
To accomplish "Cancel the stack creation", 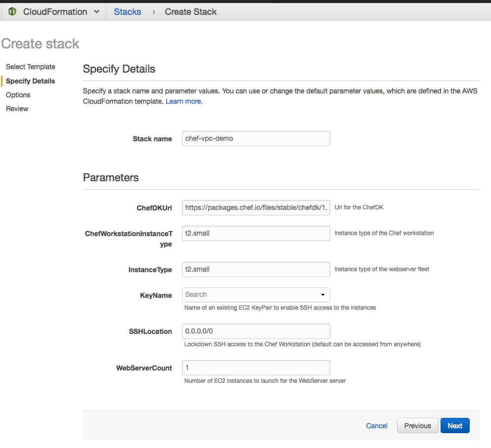I will (x=376, y=425).
